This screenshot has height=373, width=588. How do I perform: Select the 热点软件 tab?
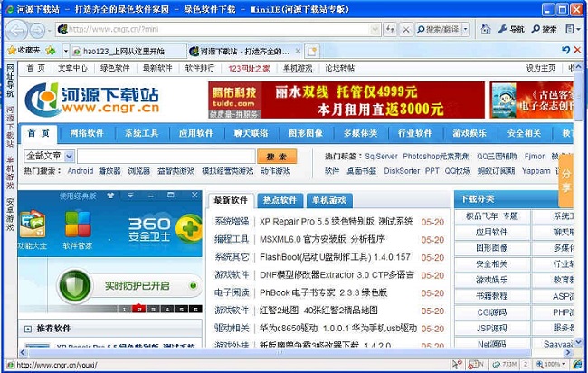coord(280,200)
